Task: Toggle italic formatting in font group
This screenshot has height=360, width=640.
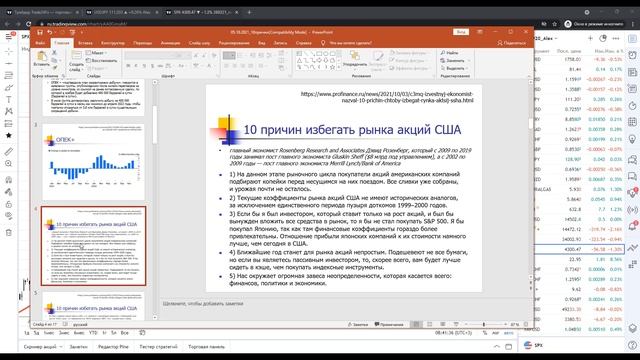Action: (x=136, y=66)
